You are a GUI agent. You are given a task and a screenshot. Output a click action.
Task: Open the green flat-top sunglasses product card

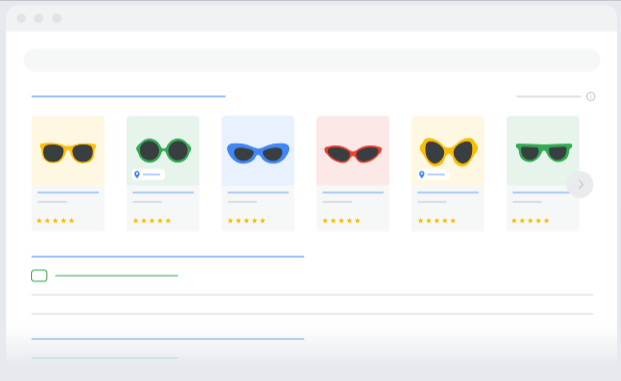point(543,173)
